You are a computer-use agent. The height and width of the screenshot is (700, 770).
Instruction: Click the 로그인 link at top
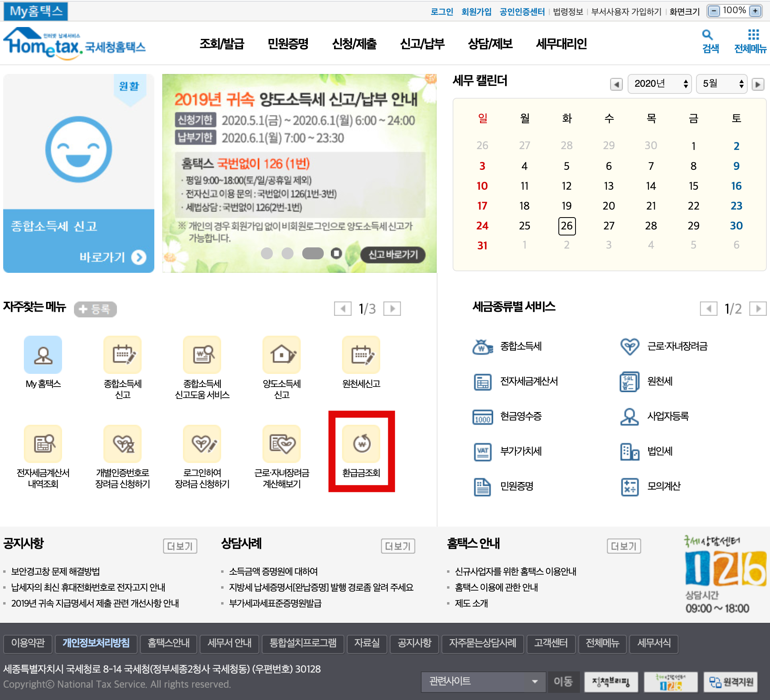pyautogui.click(x=441, y=12)
